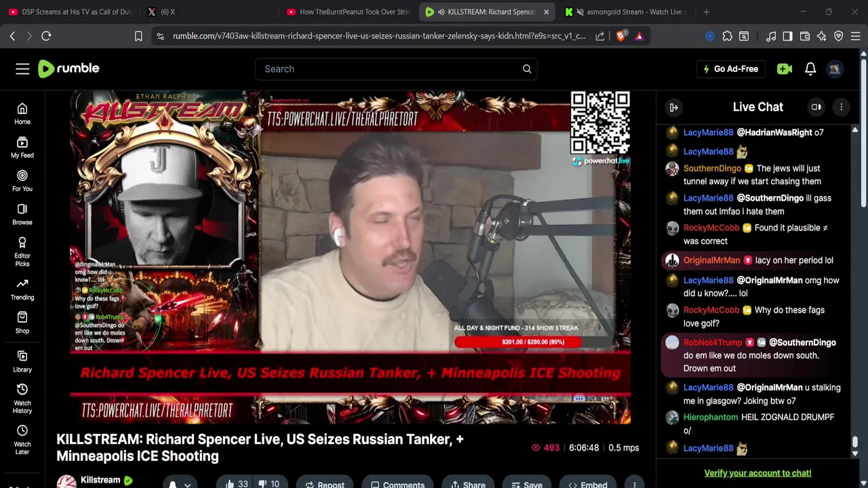Dislike the video with thumbs down
Screen dimensions: 868x488
[x=270, y=484]
